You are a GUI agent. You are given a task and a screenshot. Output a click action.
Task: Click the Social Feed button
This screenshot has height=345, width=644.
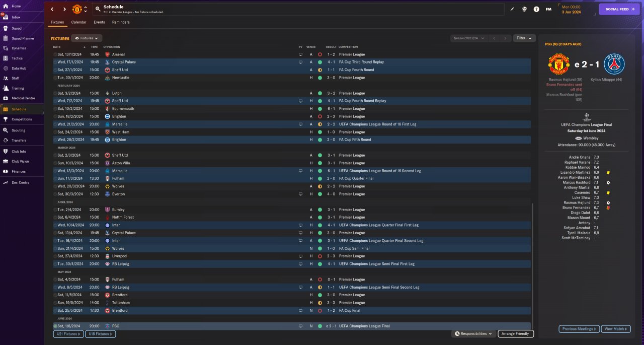click(x=619, y=9)
